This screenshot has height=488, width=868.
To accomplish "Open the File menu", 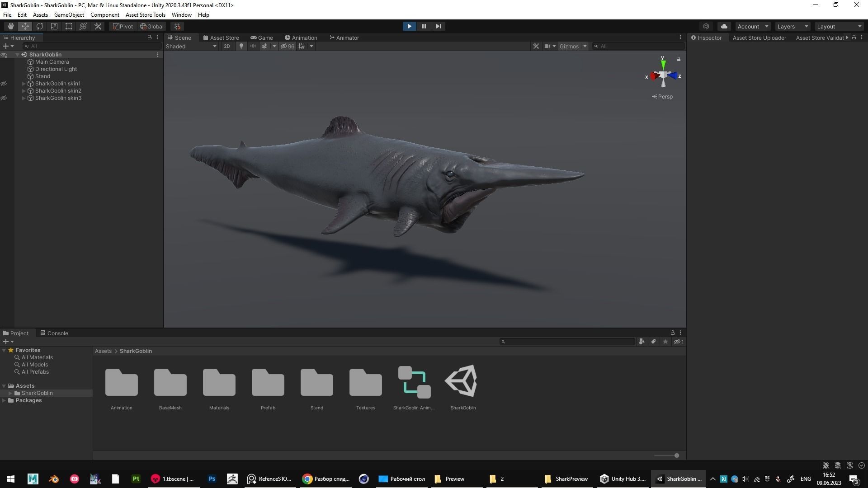I will click(x=7, y=15).
